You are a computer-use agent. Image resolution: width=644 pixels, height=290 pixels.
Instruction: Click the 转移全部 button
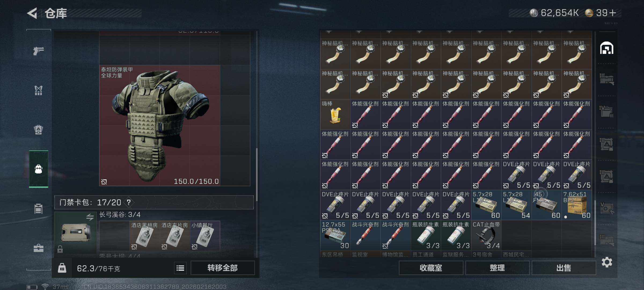(x=223, y=268)
